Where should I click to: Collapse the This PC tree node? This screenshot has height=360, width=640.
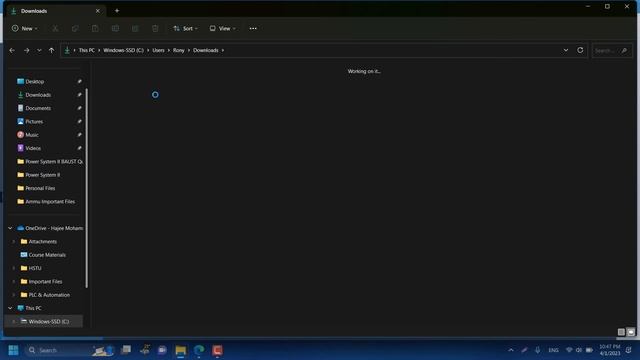(x=10, y=308)
